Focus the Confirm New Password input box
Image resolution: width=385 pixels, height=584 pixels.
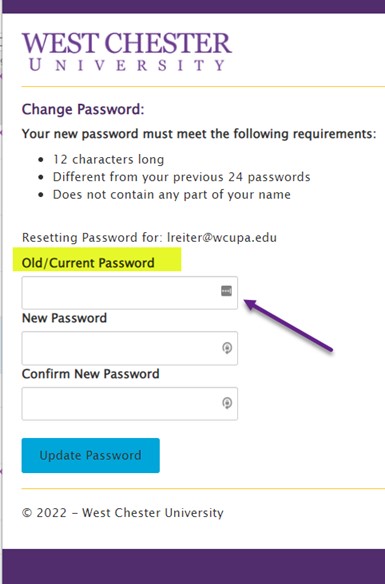[x=130, y=404]
